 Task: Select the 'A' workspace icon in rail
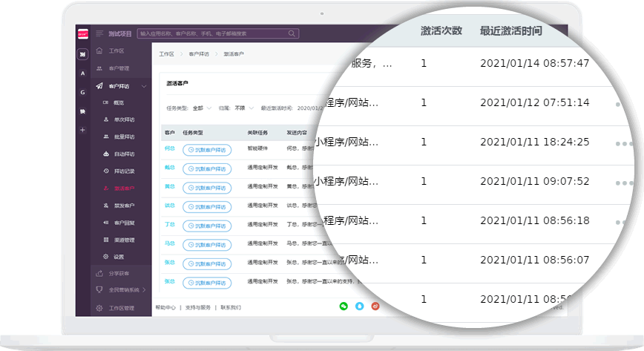[82, 73]
